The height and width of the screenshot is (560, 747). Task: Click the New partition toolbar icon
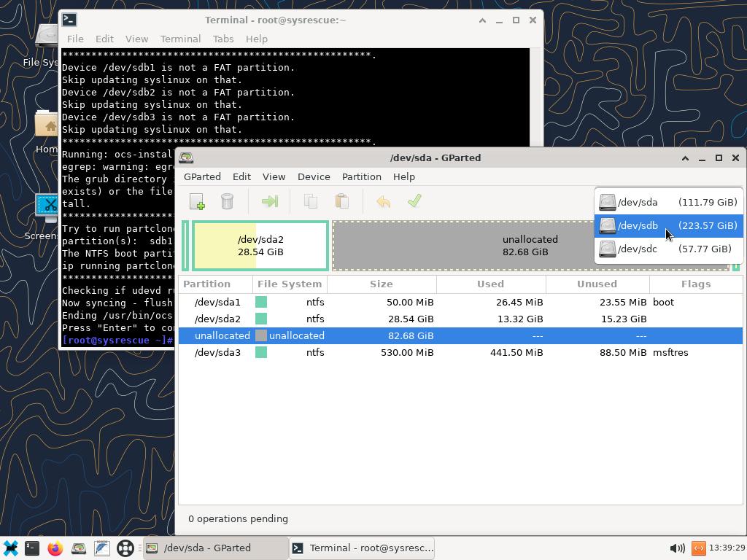tap(197, 201)
